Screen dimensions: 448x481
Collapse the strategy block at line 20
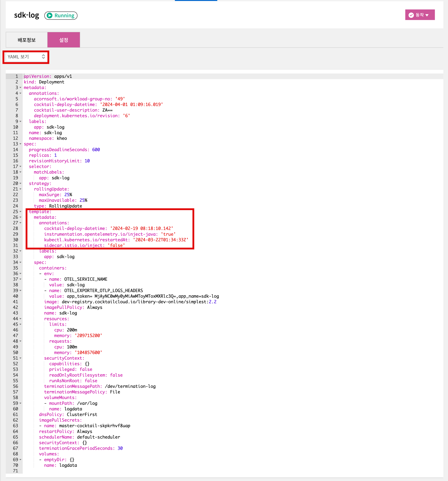click(x=20, y=183)
